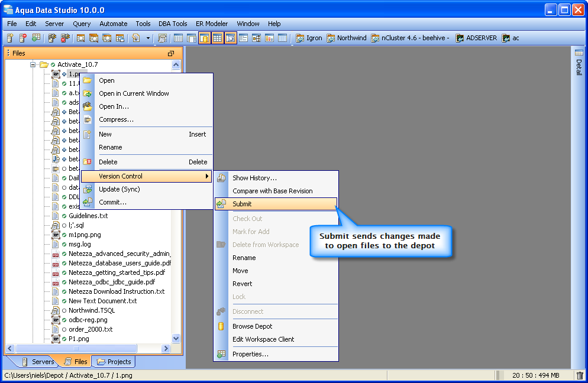The image size is (588, 383).
Task: Select Revert from the submenu
Action: [x=276, y=284]
